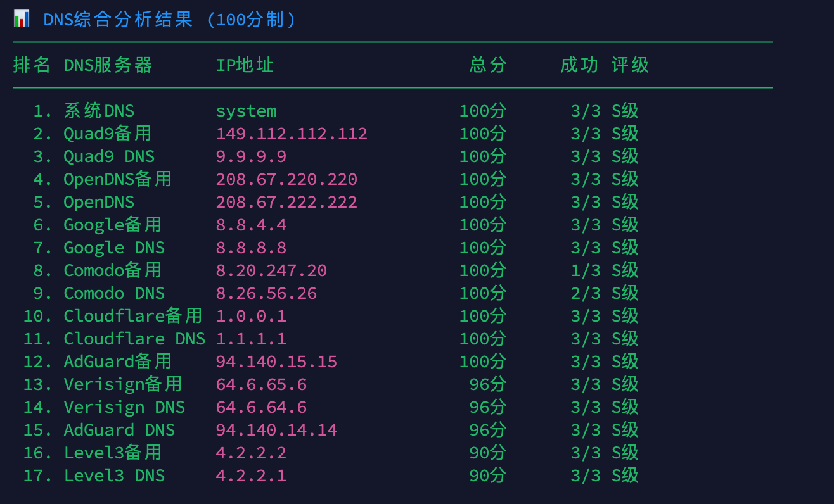Click IP address 64.6.64.6
Image resolution: width=834 pixels, height=504 pixels.
pyautogui.click(x=261, y=407)
